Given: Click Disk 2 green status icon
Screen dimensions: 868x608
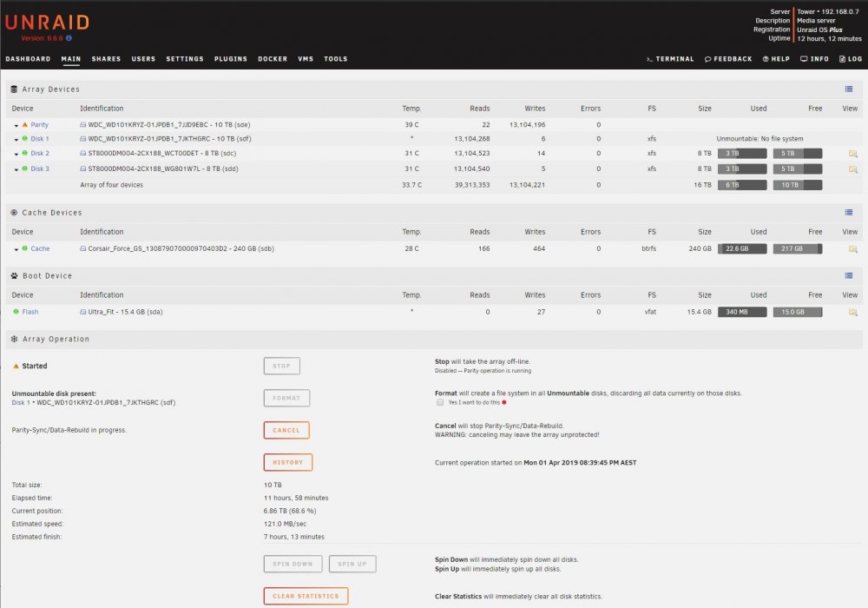Looking at the screenshot, I should coord(24,153).
